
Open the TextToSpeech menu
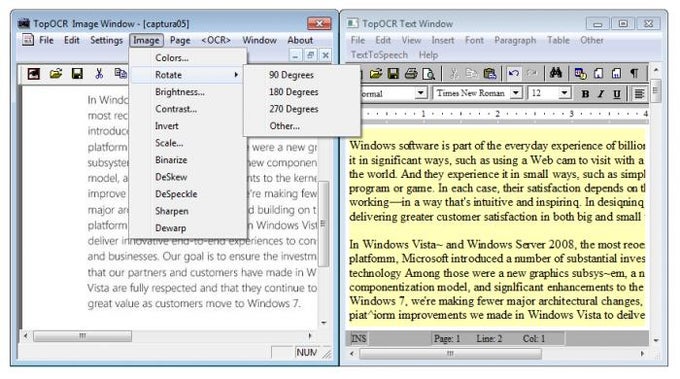tap(379, 55)
